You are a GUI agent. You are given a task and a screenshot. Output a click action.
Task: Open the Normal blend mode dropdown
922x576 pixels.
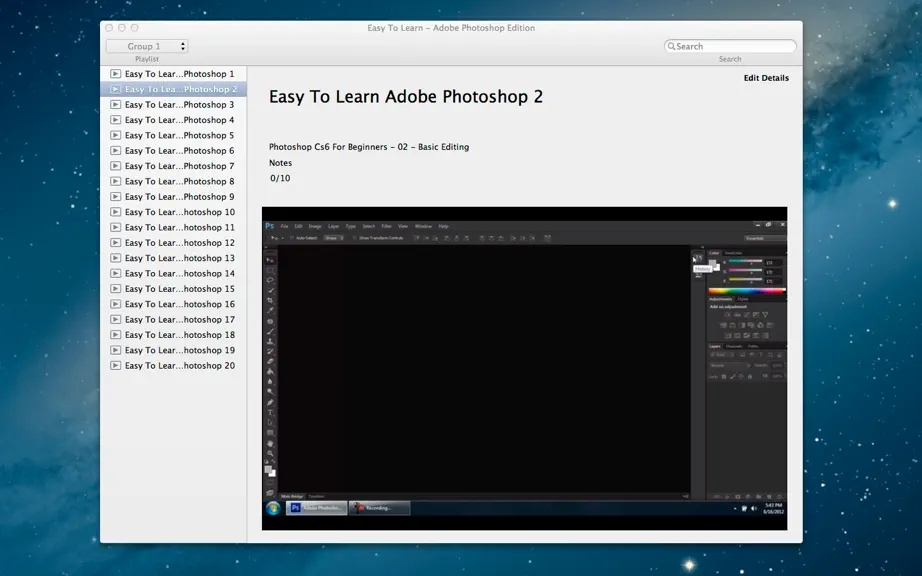[x=730, y=365]
